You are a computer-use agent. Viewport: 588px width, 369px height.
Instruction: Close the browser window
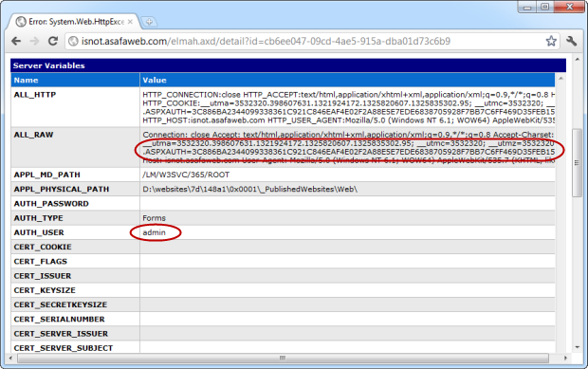[569, 8]
